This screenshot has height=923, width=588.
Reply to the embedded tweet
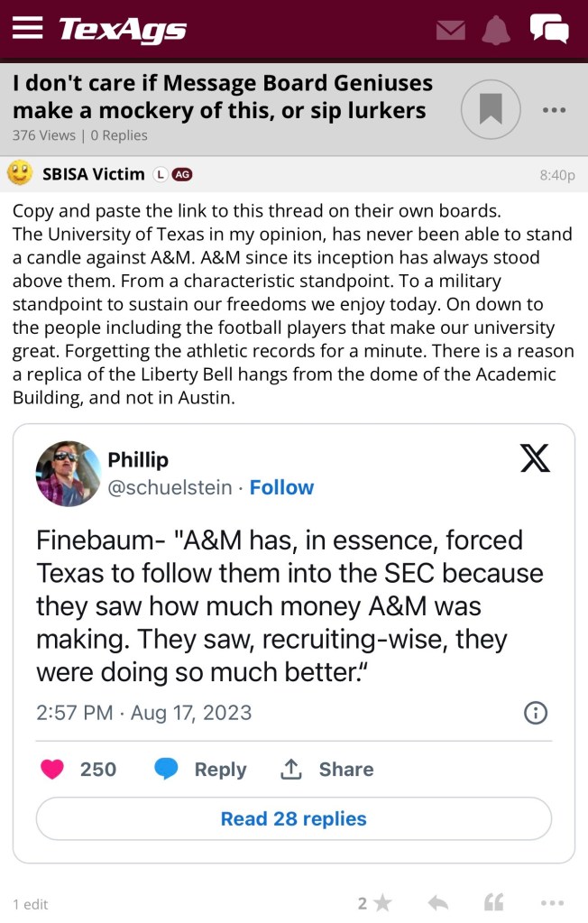200,770
